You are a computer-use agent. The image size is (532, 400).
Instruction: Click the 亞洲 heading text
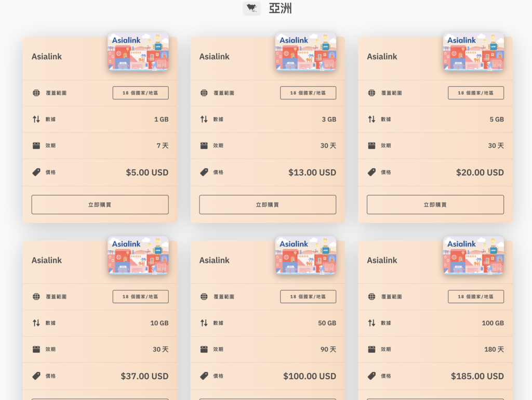[x=280, y=8]
